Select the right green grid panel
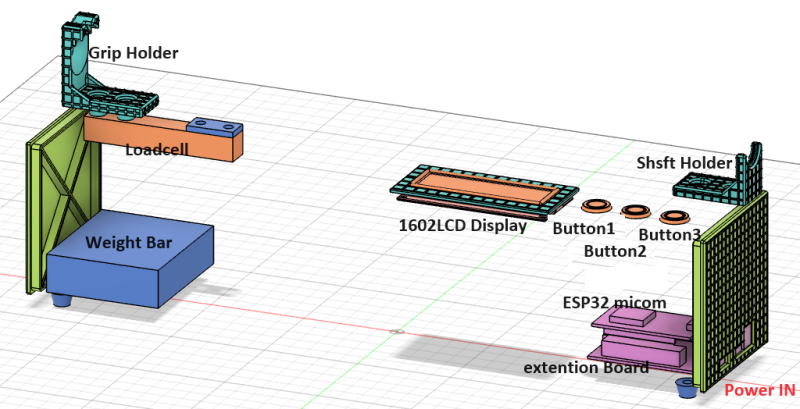This screenshot has width=800, height=409. click(x=731, y=291)
